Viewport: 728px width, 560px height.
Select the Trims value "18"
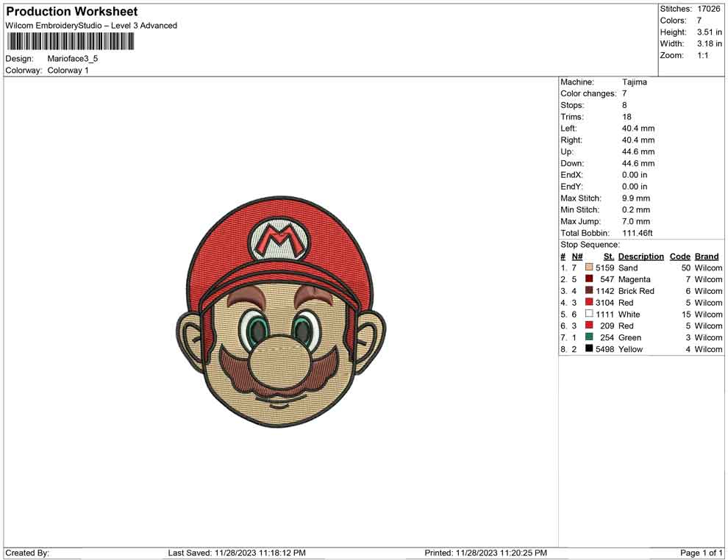[x=627, y=117]
